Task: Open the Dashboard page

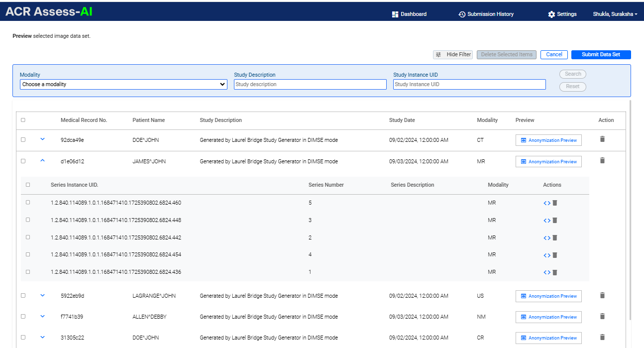Action: coord(409,14)
